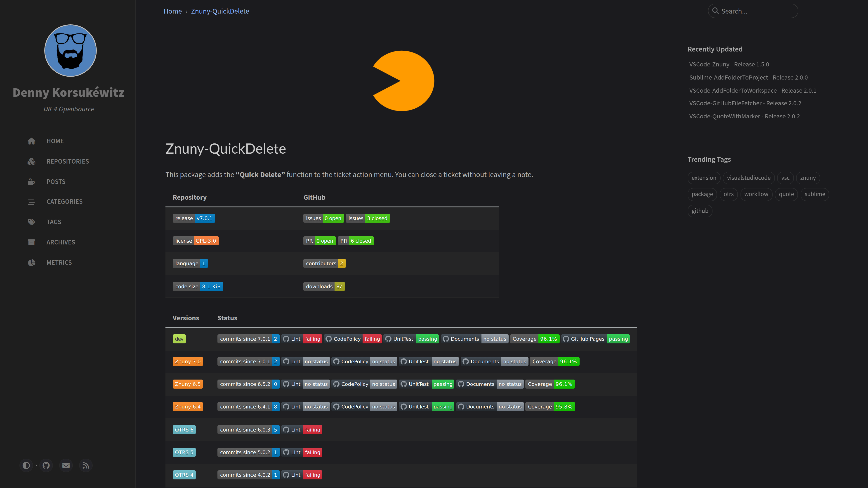This screenshot has height=488, width=868.
Task: Open the HOME menu item
Action: coord(55,141)
